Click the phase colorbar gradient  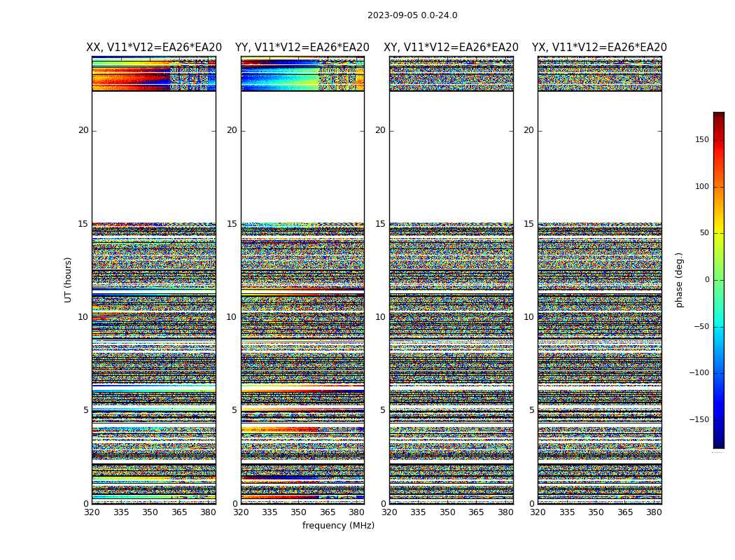point(719,280)
